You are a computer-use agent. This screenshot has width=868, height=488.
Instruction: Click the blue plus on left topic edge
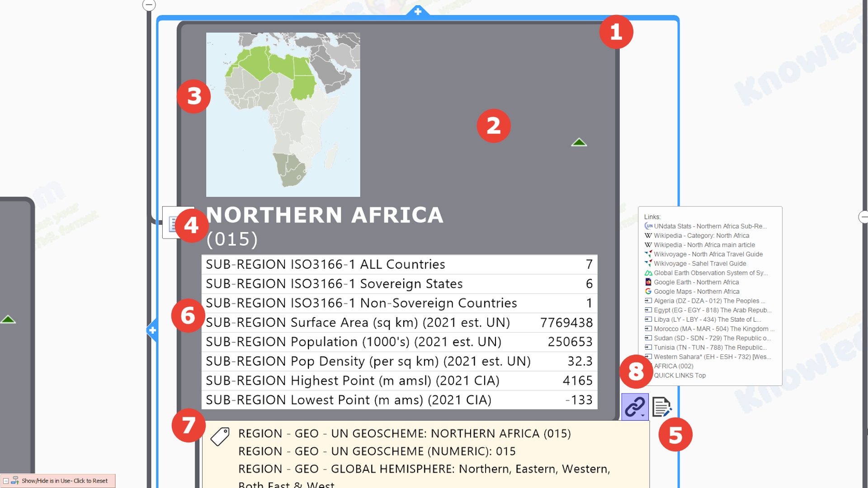point(152,330)
